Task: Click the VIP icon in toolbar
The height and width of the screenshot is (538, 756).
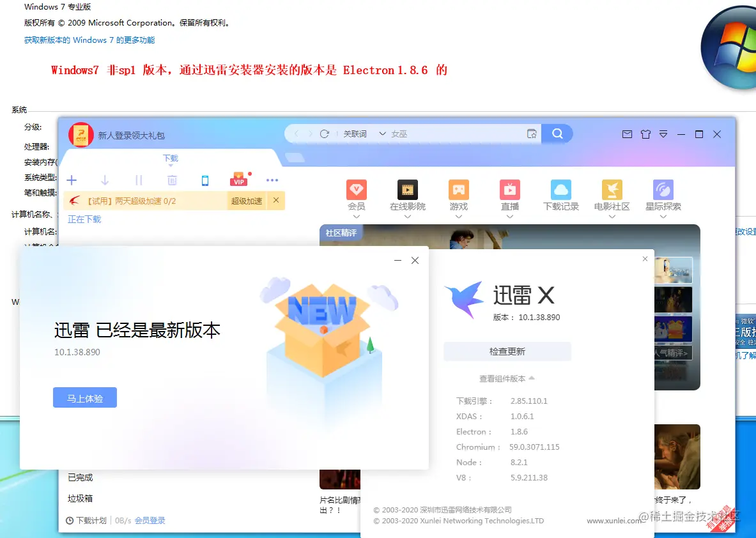Action: pyautogui.click(x=238, y=180)
